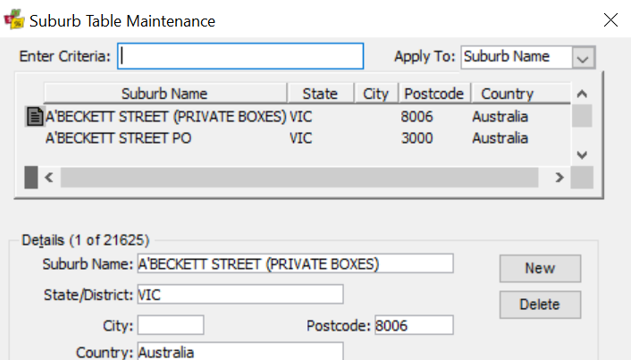Click the horizontal scroll left arrow
Viewport: 636px width, 364px height.
(49, 177)
